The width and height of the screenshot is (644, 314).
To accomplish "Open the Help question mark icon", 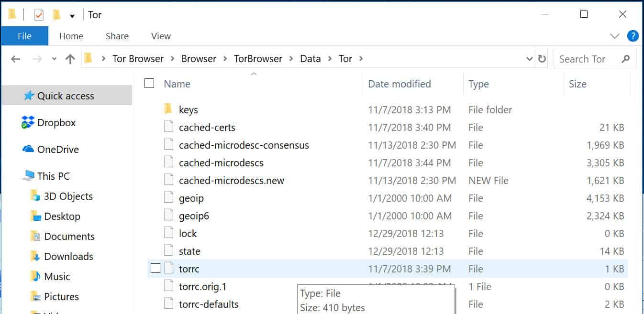I will (x=633, y=36).
